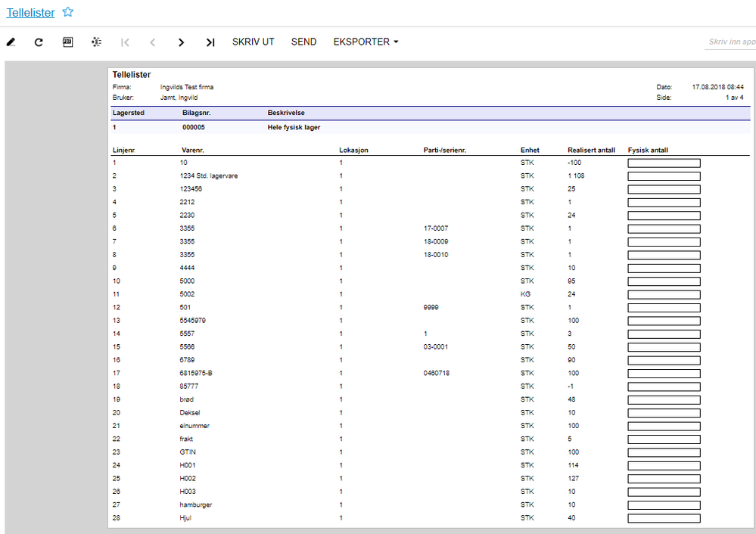Open the EKSPORTER dropdown menu
756x534 pixels.
coord(366,42)
